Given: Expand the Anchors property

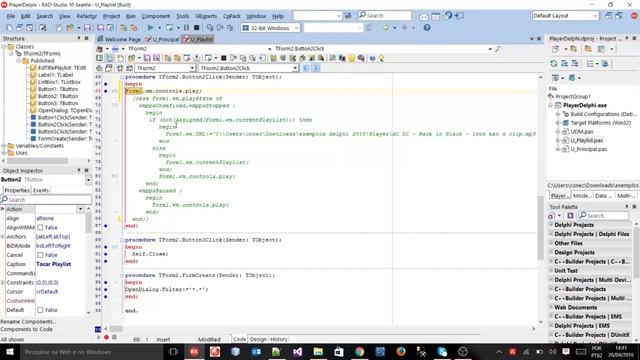Looking at the screenshot, I should 2,237.
